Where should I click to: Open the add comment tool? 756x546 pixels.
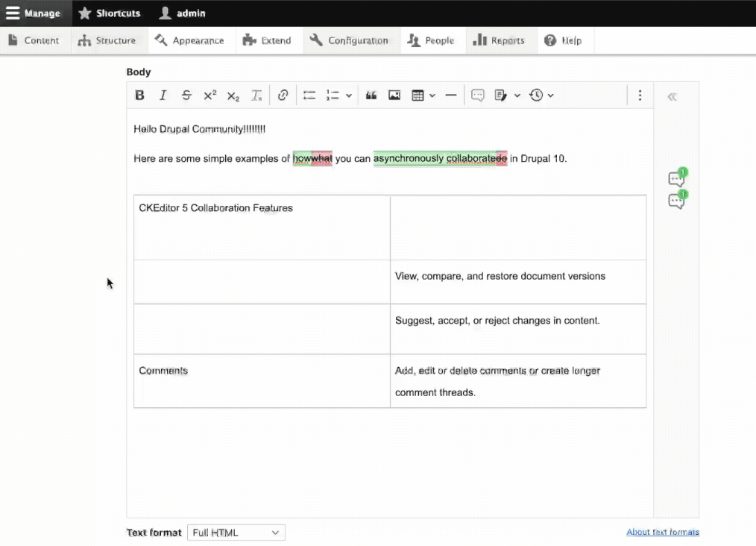pyautogui.click(x=478, y=95)
